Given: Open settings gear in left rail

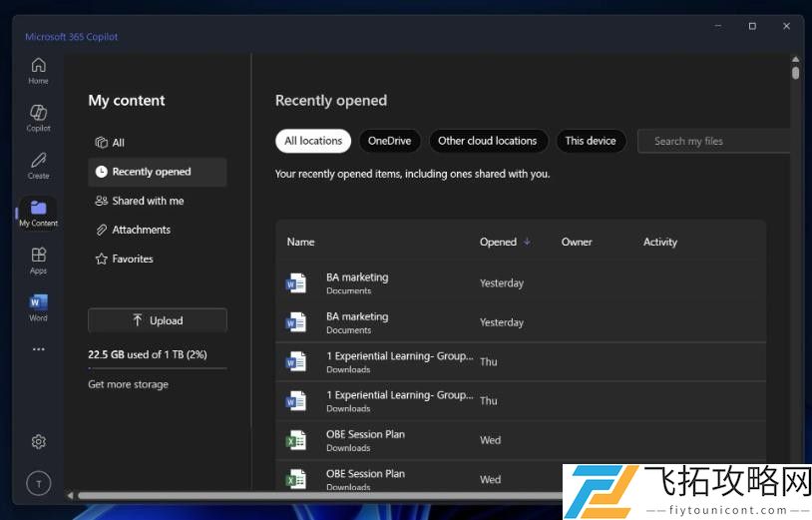Looking at the screenshot, I should 38,441.
